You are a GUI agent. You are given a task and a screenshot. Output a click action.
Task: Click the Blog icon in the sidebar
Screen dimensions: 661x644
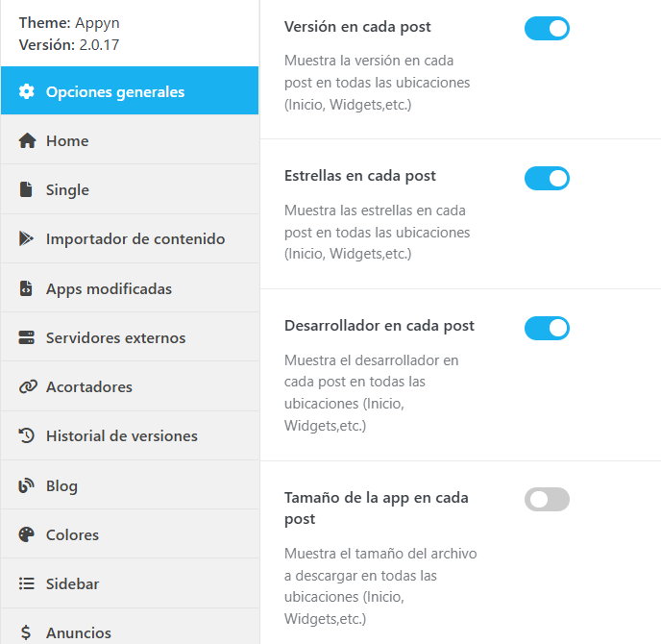coord(27,485)
